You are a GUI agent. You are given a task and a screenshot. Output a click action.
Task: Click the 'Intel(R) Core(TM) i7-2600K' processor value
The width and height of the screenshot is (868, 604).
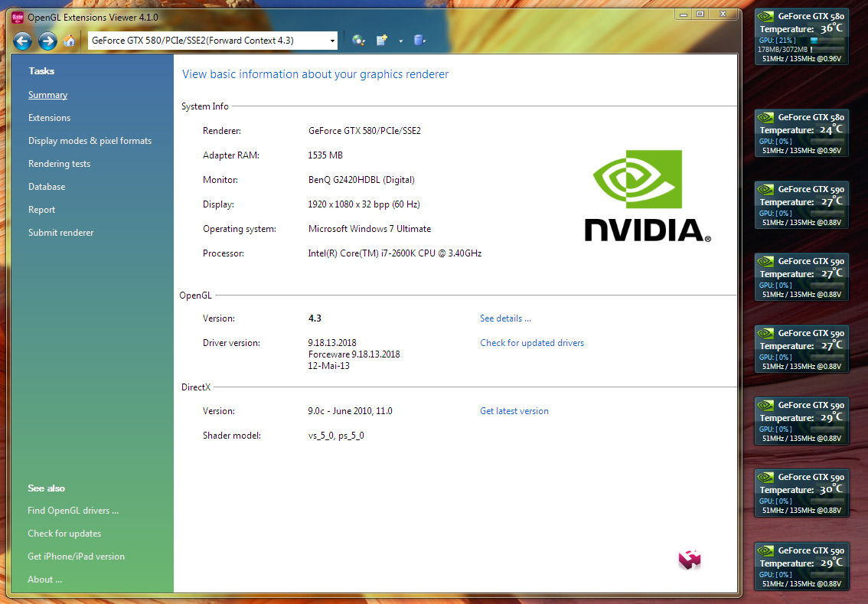[x=395, y=253]
